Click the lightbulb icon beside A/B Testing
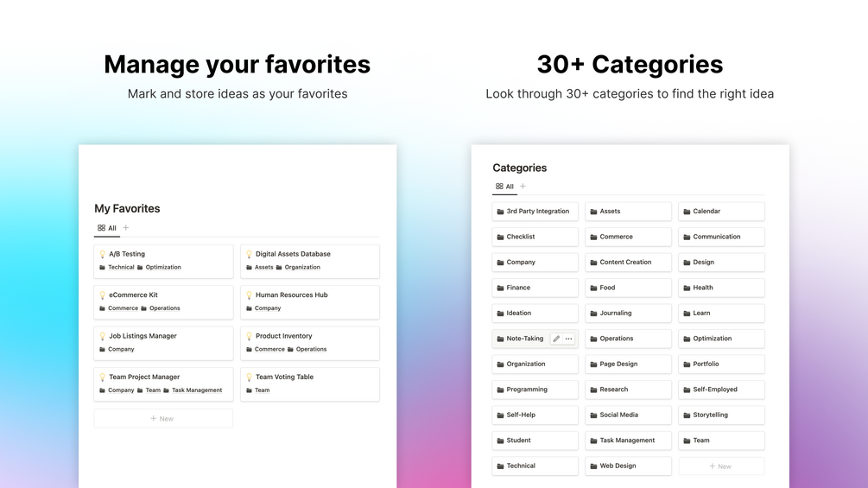The height and width of the screenshot is (488, 868). (102, 254)
